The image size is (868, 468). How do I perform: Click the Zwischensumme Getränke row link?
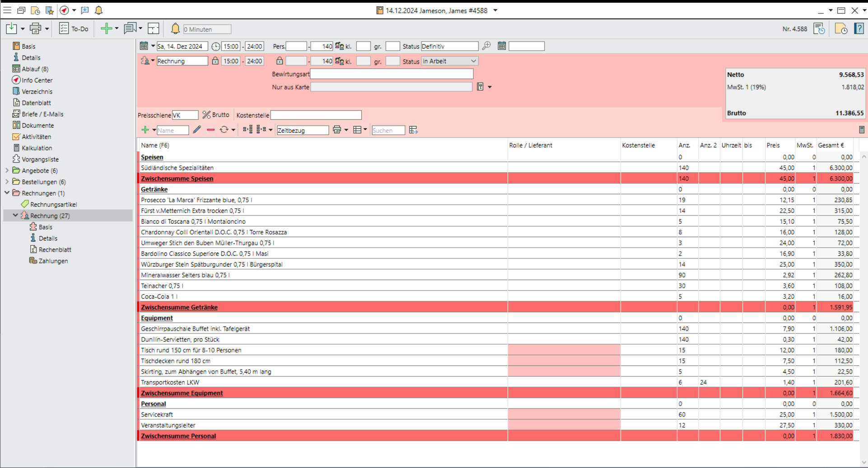click(x=179, y=307)
